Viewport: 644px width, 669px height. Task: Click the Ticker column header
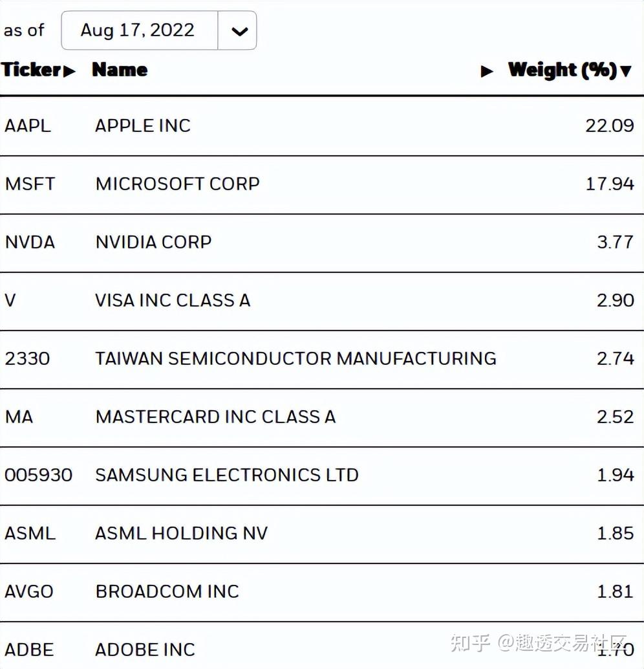[x=31, y=70]
